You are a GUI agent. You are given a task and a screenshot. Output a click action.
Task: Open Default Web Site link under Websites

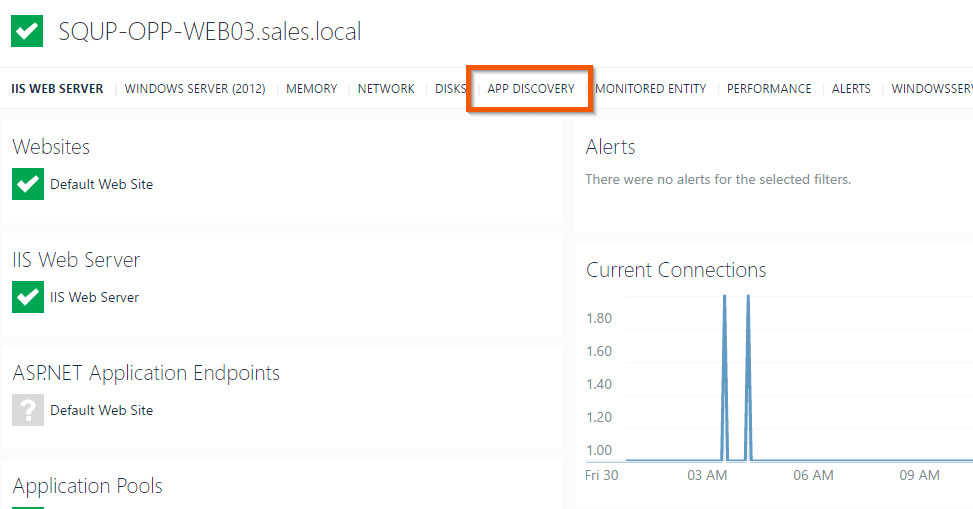[102, 184]
